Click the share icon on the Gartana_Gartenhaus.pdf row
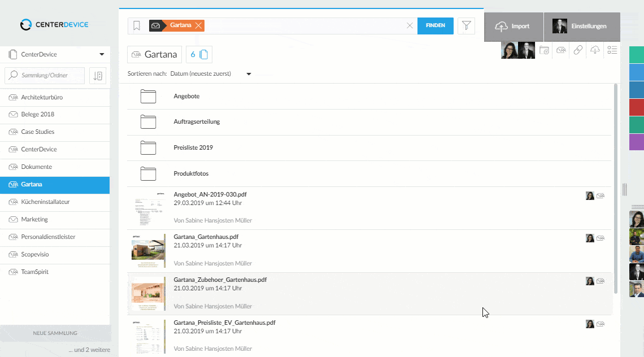This screenshot has height=357, width=644. [601, 238]
